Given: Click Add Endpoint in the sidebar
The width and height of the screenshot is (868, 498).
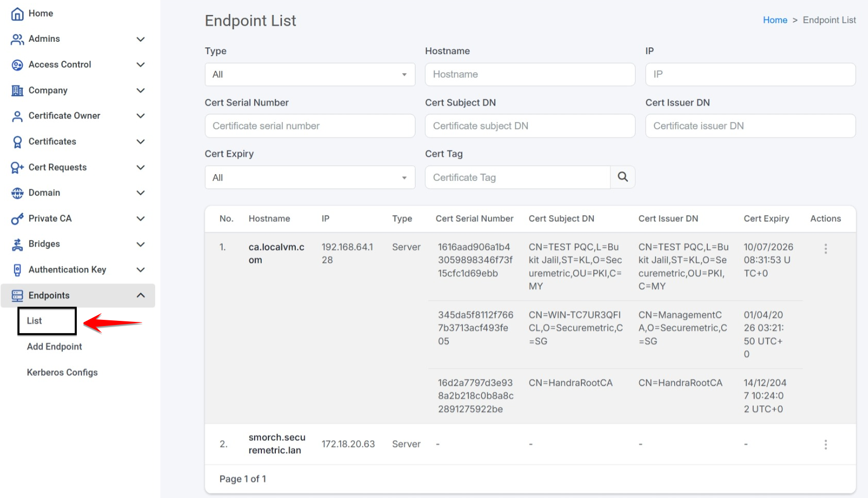Looking at the screenshot, I should (x=54, y=346).
